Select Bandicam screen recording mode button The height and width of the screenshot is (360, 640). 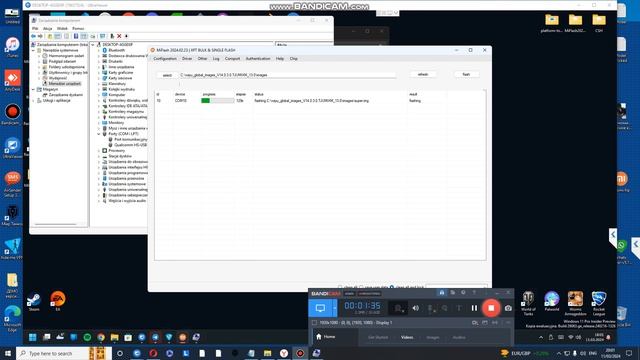320,308
